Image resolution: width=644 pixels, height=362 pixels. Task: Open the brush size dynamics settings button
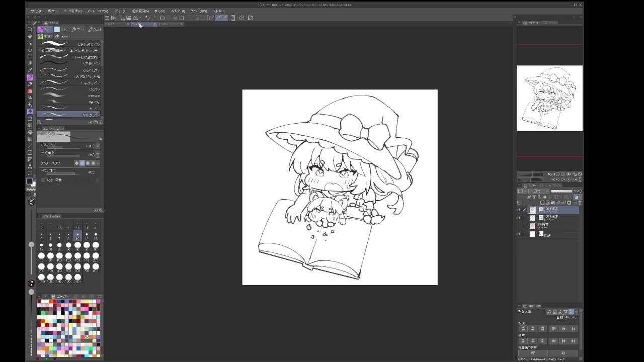point(98,146)
